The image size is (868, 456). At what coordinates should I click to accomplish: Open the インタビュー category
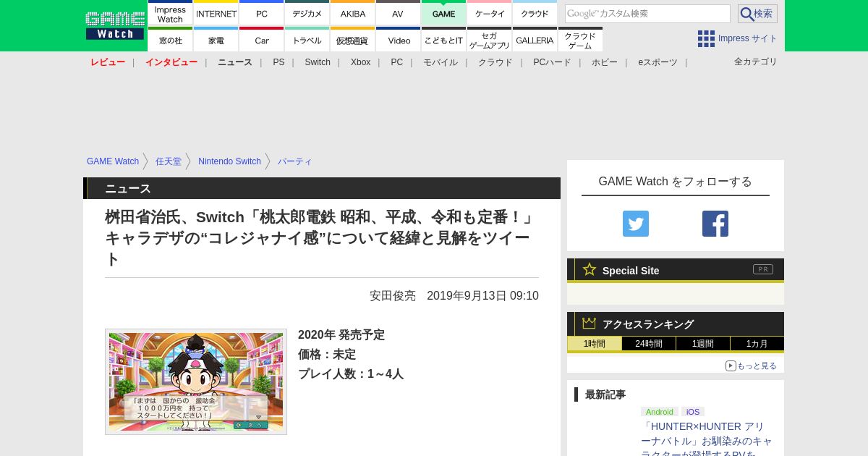(171, 62)
